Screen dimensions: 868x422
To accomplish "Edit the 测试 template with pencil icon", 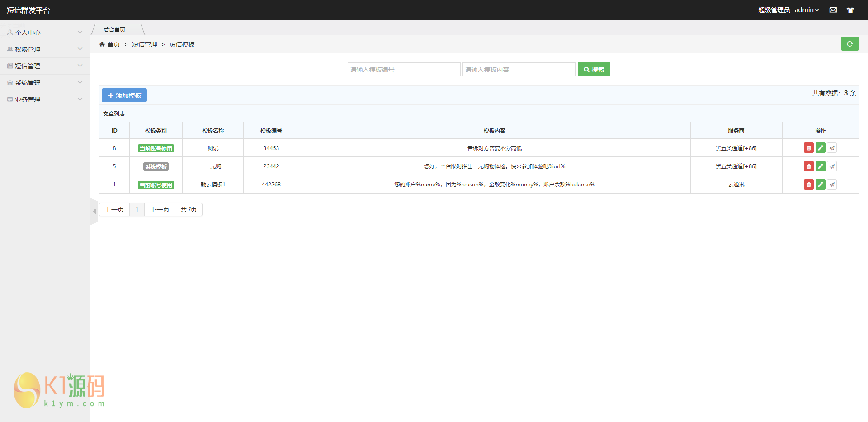I will click(x=820, y=148).
